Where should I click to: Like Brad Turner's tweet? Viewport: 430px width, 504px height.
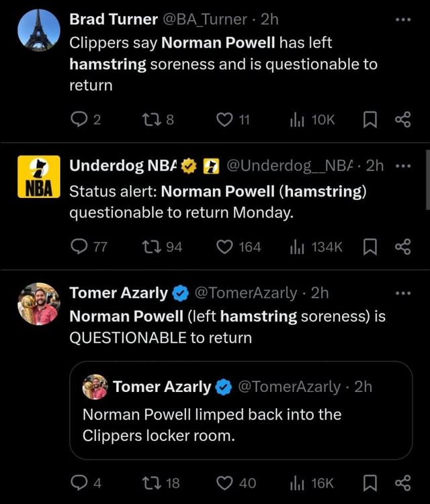224,120
